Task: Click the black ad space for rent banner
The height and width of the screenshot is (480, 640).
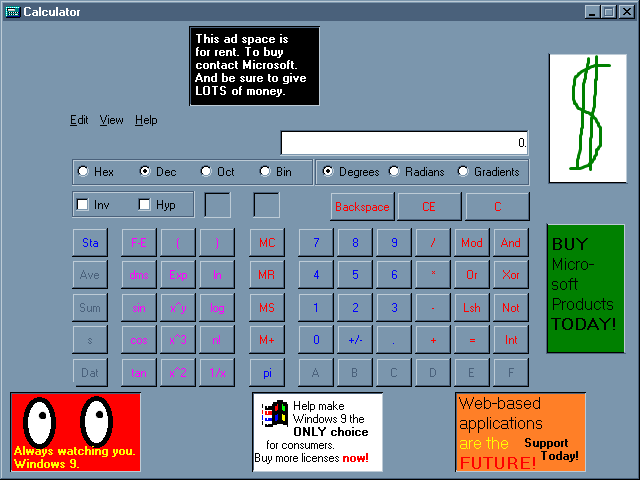Action: (x=254, y=66)
